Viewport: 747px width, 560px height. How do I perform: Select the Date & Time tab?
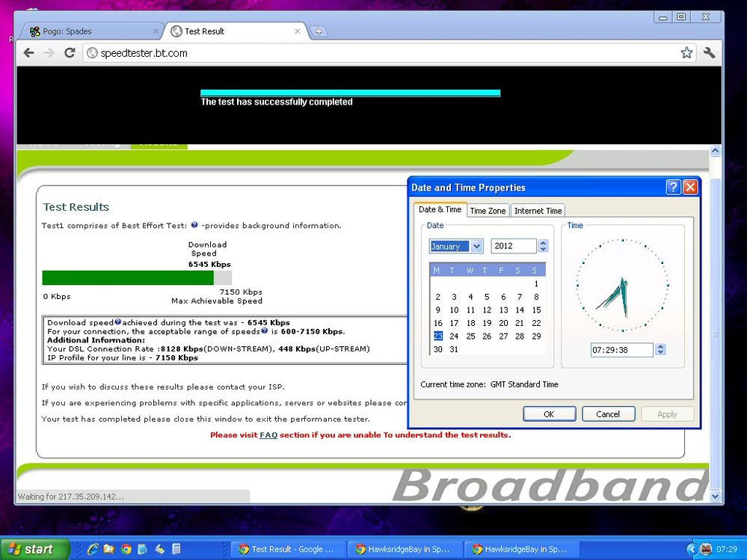440,209
